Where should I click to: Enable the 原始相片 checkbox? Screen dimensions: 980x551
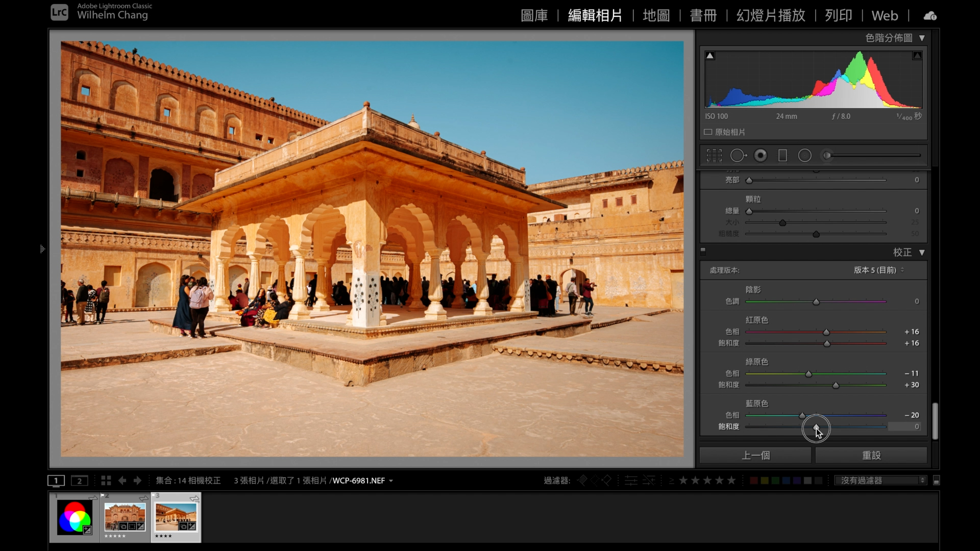(x=708, y=132)
